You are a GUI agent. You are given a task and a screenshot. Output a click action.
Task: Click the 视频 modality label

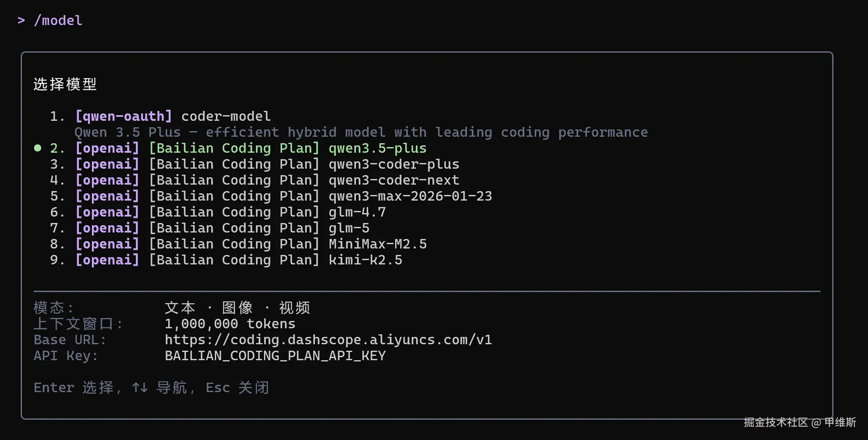pos(295,308)
